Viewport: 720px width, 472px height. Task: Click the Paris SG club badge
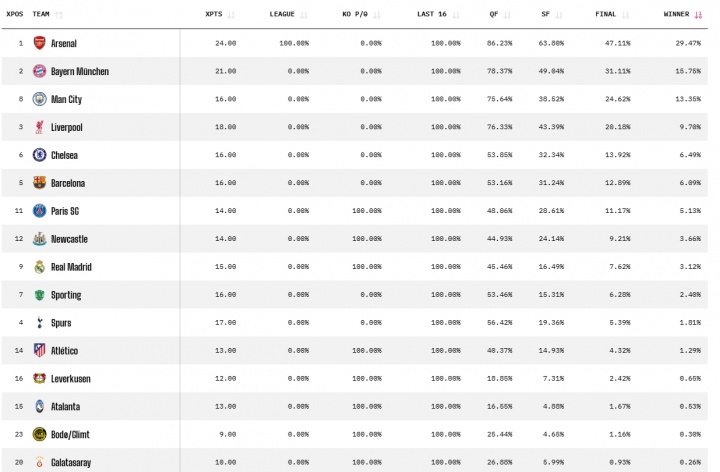(x=39, y=212)
